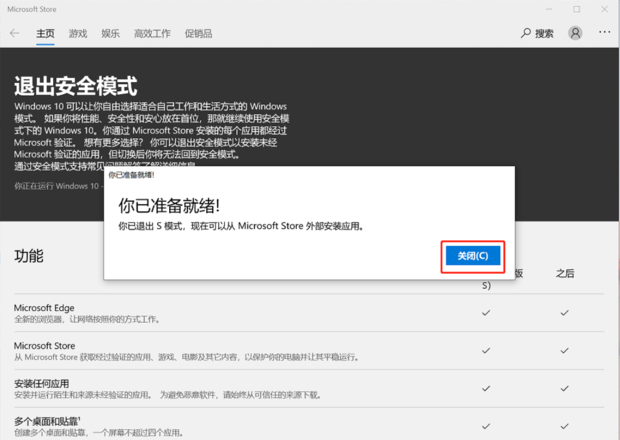Click the first-column checkmark for 安装任何应用
620x440 pixels.
click(486, 389)
